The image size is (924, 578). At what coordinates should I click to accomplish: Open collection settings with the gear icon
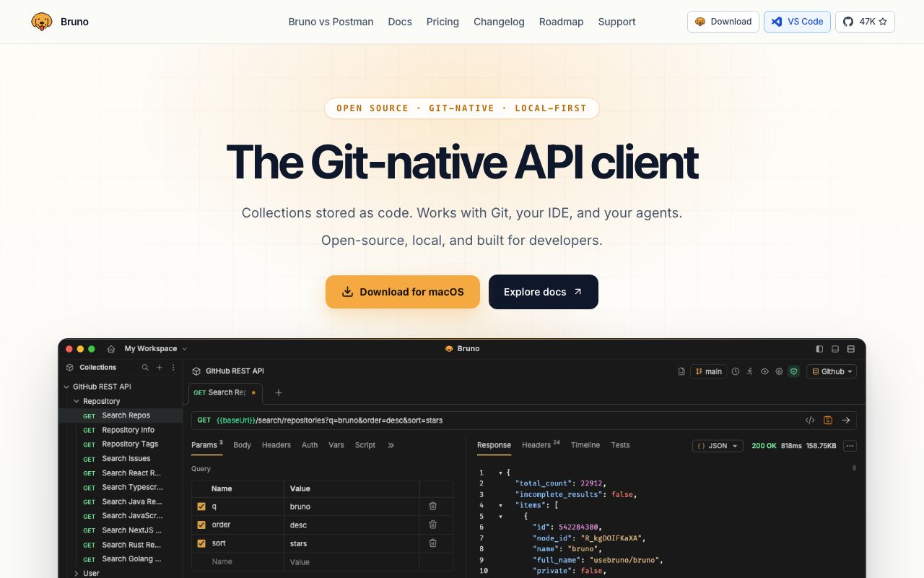(x=779, y=371)
